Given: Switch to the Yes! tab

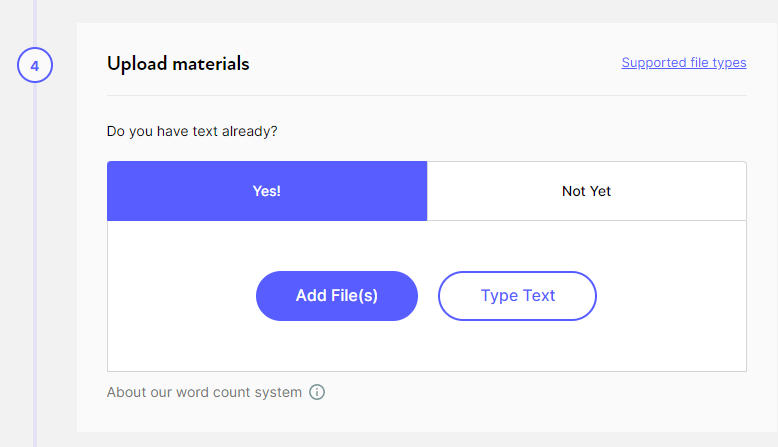Looking at the screenshot, I should [x=267, y=191].
